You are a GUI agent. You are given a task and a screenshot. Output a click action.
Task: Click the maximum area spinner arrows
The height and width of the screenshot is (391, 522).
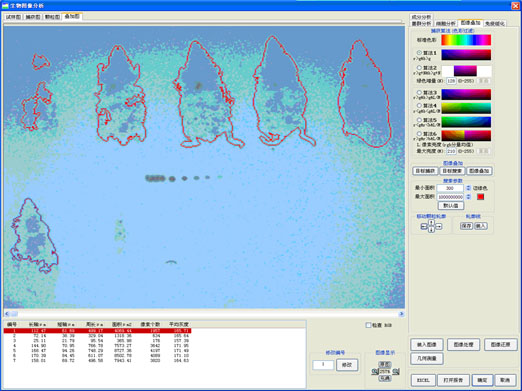tap(468, 197)
